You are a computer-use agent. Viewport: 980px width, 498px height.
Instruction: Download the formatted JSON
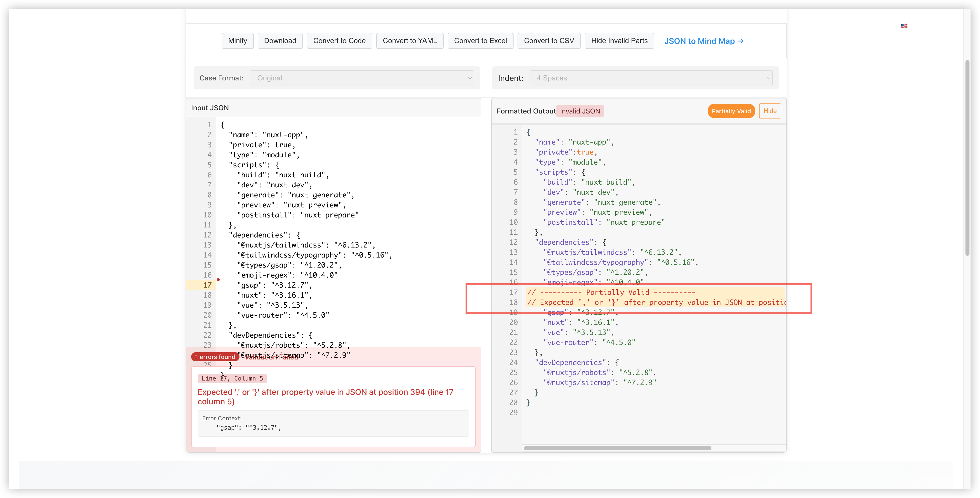tap(280, 41)
